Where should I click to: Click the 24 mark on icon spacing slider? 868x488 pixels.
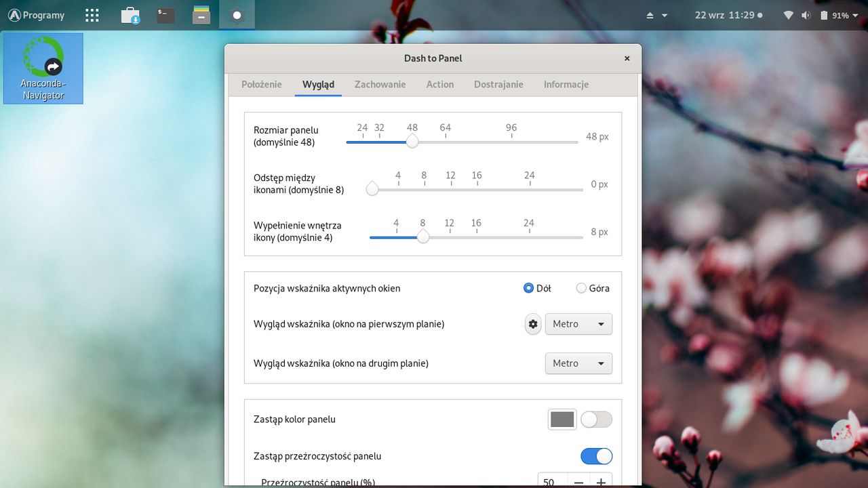[x=530, y=175]
